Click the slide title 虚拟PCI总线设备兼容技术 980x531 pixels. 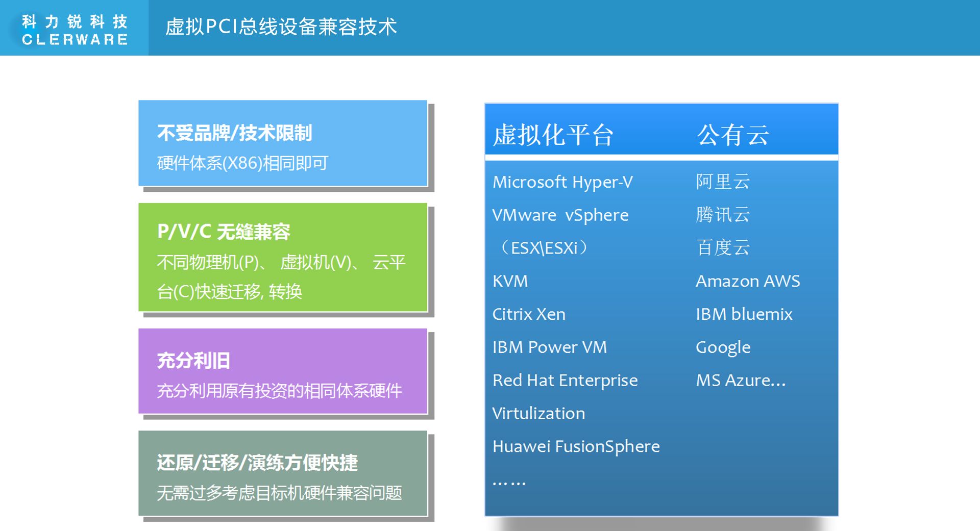click(x=281, y=27)
